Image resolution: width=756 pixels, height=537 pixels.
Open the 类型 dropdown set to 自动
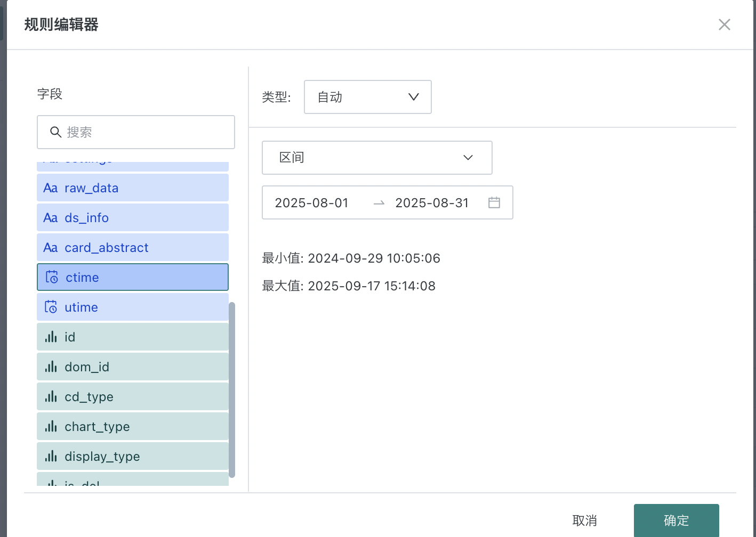point(368,97)
